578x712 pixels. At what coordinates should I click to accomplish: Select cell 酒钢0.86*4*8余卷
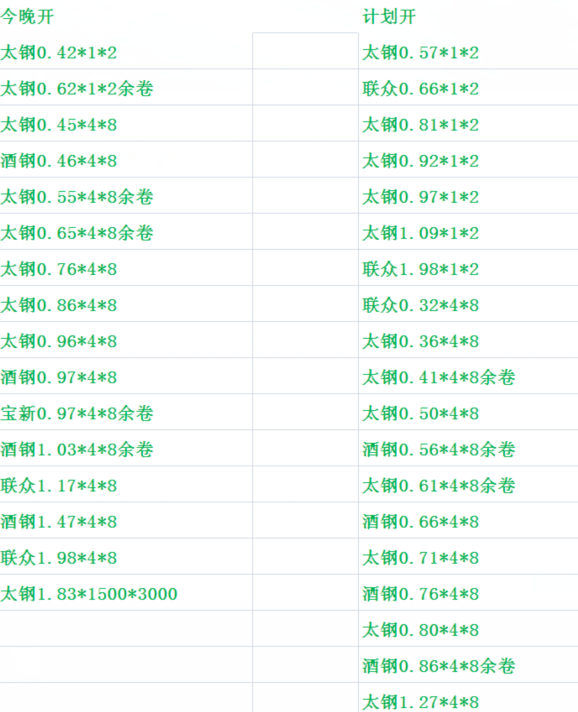pos(468,665)
